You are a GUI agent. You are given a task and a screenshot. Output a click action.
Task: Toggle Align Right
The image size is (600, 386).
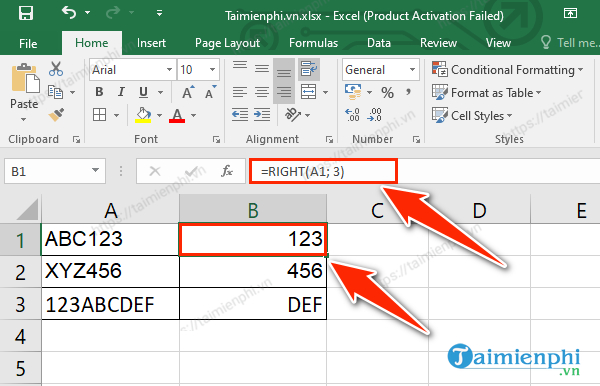[x=284, y=92]
